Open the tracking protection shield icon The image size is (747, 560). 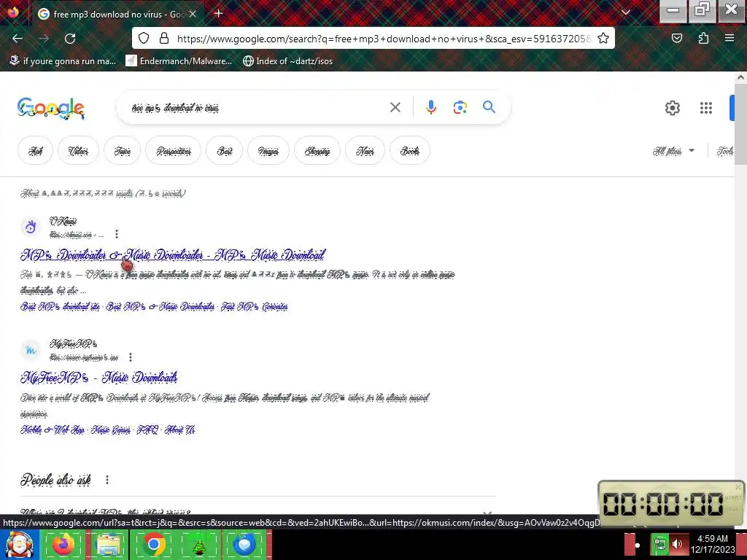[144, 38]
